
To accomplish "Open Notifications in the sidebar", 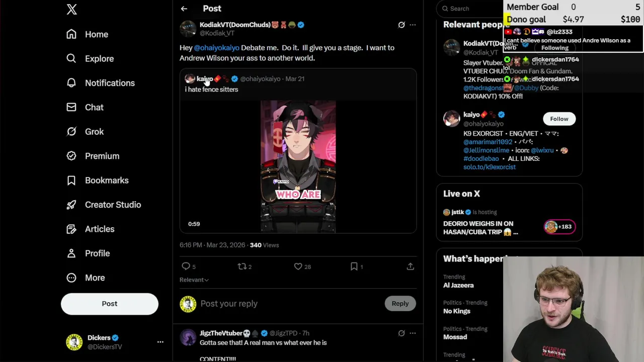I will (x=109, y=83).
